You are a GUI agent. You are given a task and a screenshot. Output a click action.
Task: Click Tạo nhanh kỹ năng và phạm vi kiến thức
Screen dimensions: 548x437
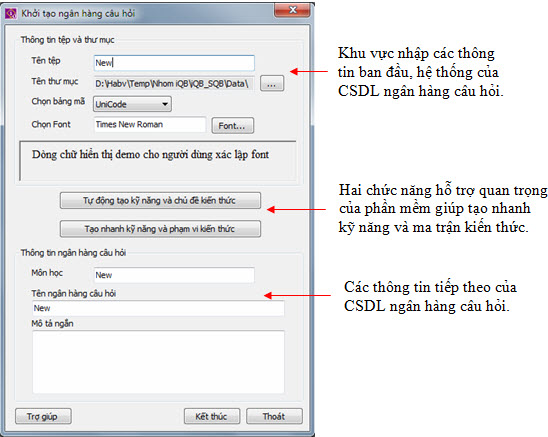click(160, 229)
